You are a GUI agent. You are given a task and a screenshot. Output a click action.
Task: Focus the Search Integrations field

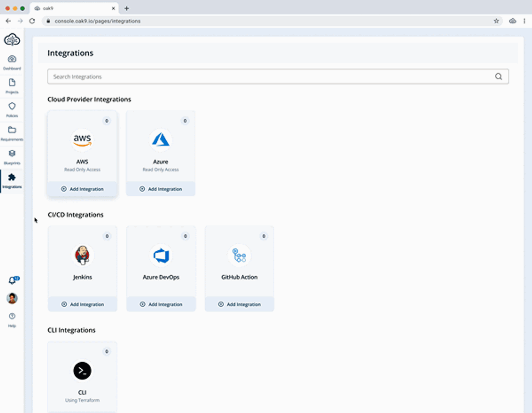click(x=278, y=76)
